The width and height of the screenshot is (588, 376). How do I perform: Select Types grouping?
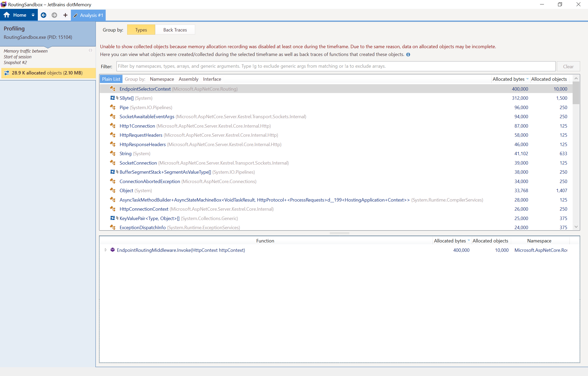[x=141, y=30]
